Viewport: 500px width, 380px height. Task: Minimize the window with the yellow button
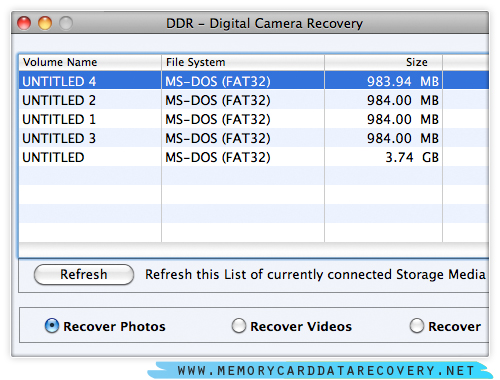click(45, 23)
